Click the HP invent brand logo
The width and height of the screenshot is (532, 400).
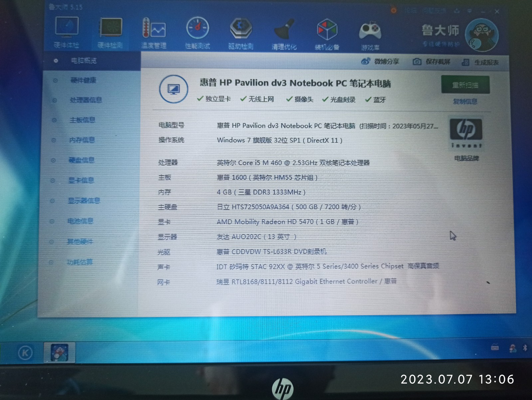pyautogui.click(x=466, y=133)
